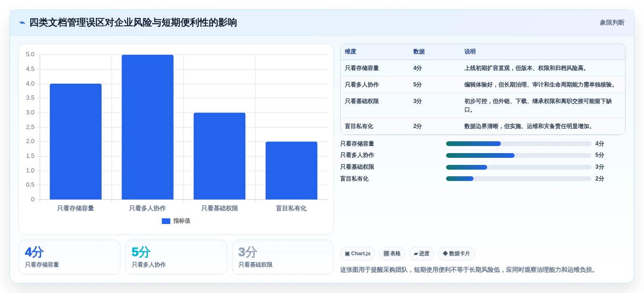Select the Chart.js tag chip

click(358, 254)
